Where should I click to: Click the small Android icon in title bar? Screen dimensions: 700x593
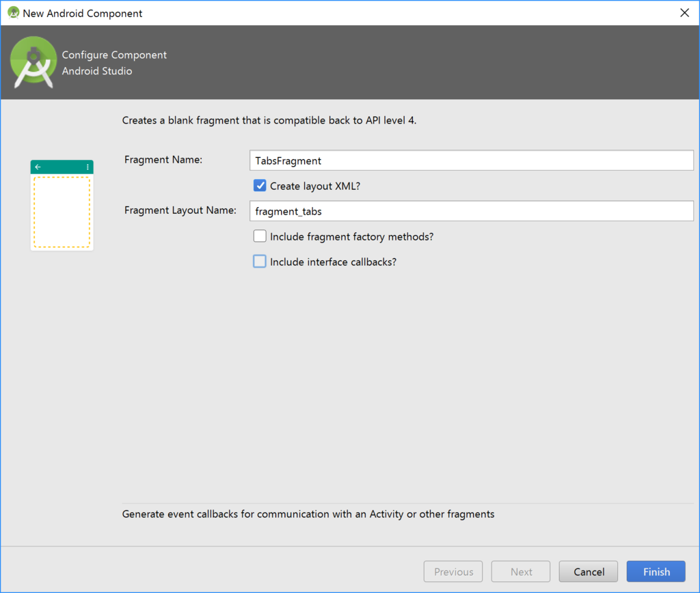tap(14, 13)
